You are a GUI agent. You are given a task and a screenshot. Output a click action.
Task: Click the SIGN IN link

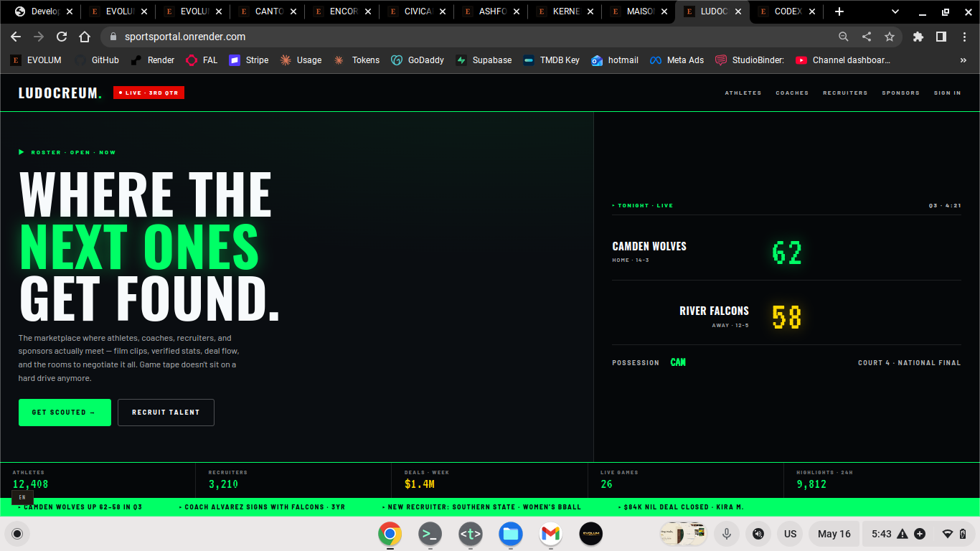point(947,93)
